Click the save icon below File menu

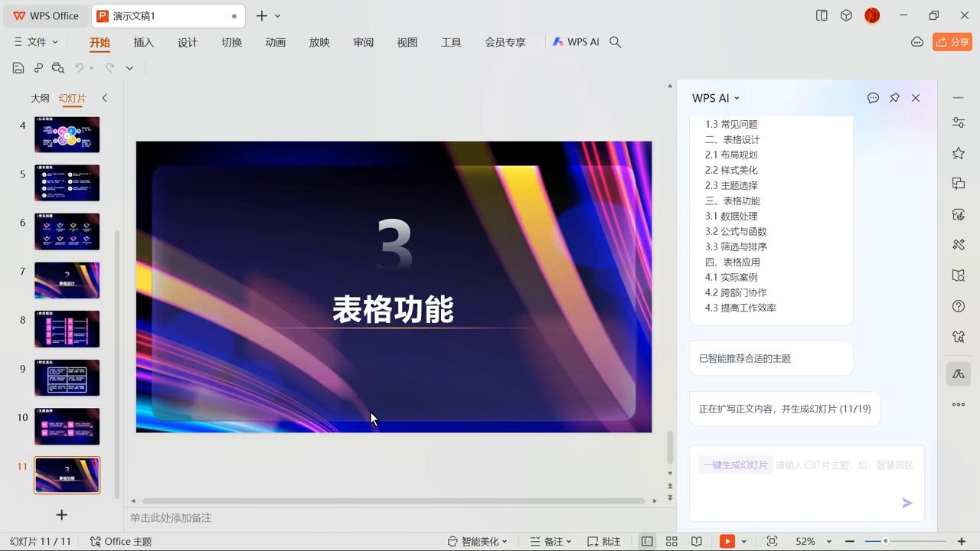(18, 67)
